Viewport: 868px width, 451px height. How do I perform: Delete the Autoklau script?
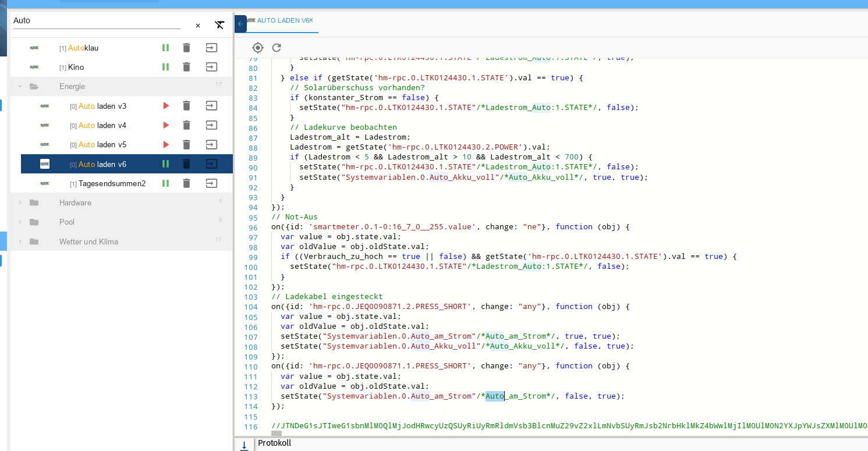coord(186,48)
